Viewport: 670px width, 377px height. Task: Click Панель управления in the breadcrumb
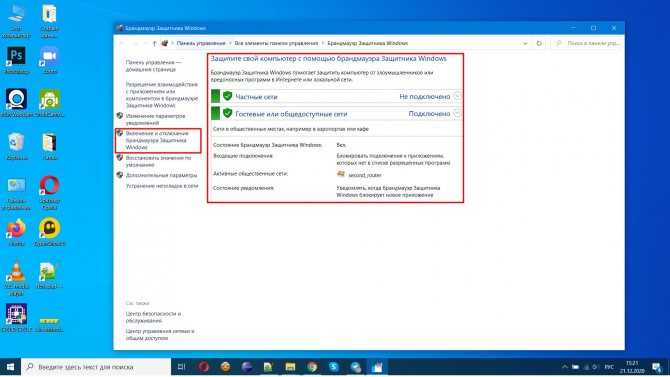[x=201, y=43]
